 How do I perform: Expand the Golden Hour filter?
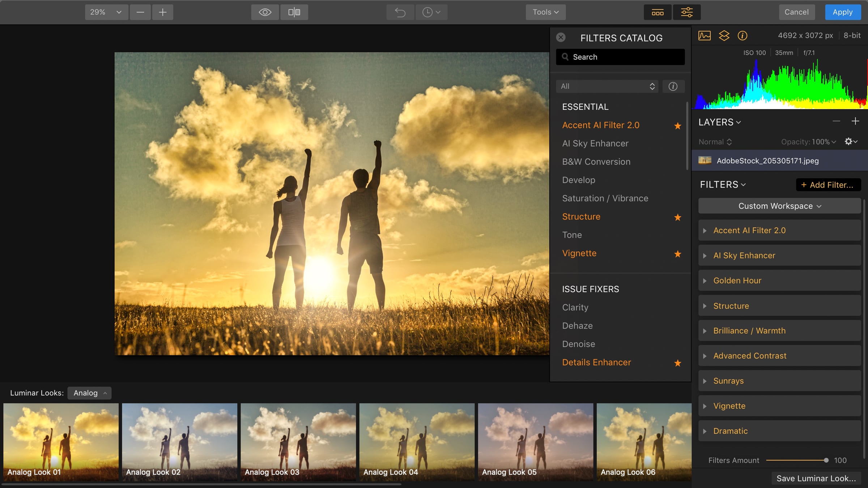pyautogui.click(x=737, y=281)
